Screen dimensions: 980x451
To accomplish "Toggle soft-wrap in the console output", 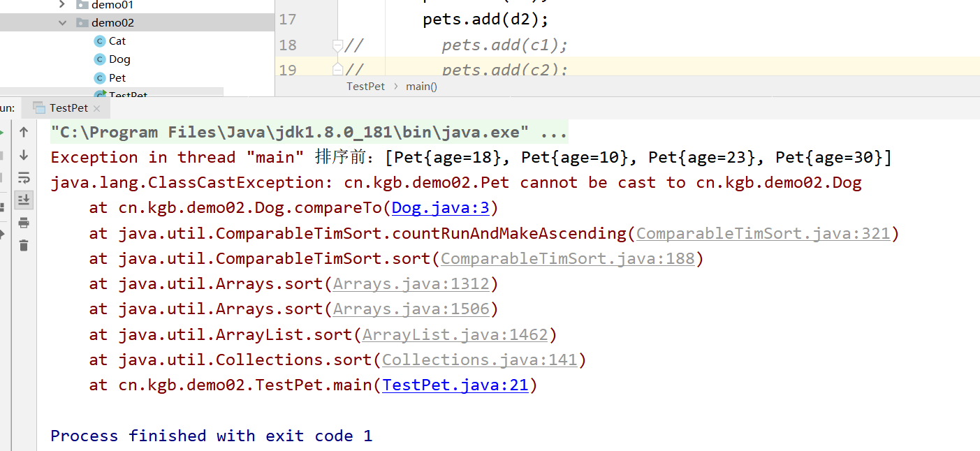I will coord(23,177).
